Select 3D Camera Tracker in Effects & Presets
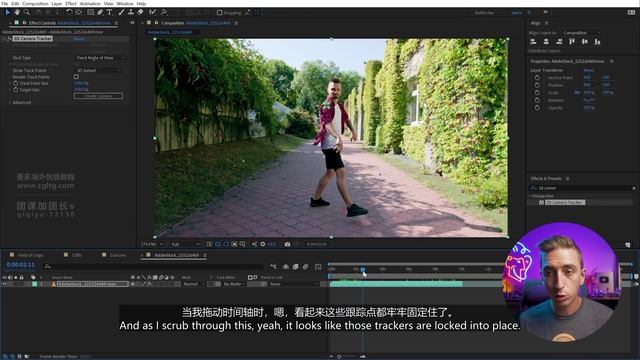The image size is (640, 360). coord(565,202)
